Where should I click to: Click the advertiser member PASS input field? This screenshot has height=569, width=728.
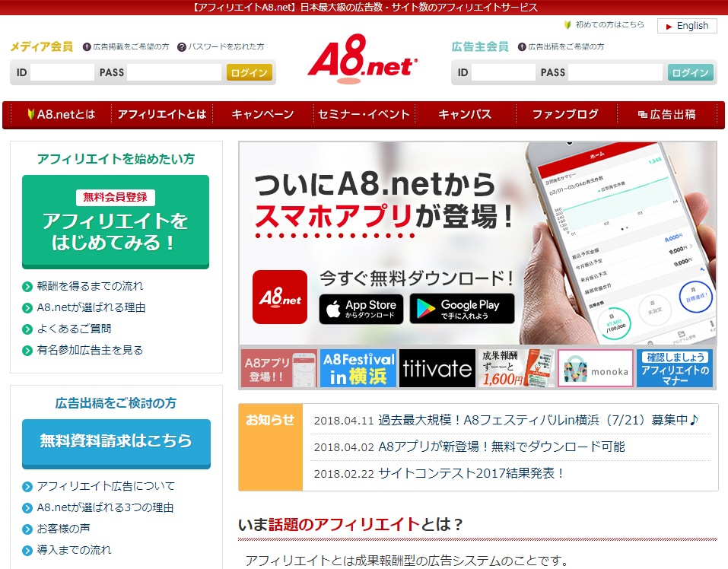coord(615,72)
